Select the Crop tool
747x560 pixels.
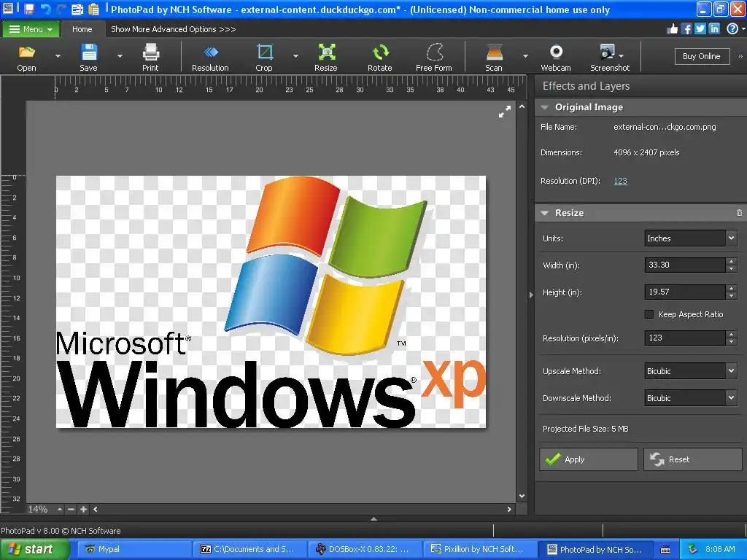[264, 57]
